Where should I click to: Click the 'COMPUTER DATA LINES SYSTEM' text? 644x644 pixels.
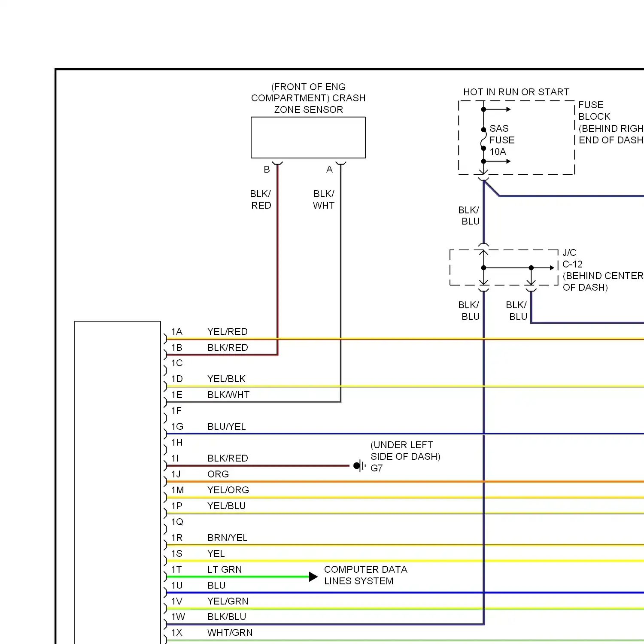click(366, 575)
